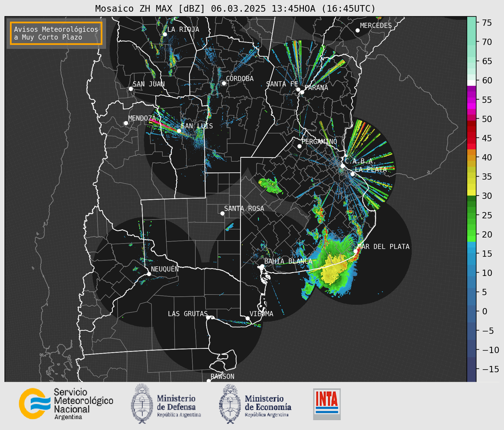
Task: Click the Viedma city label
Action: click(261, 314)
